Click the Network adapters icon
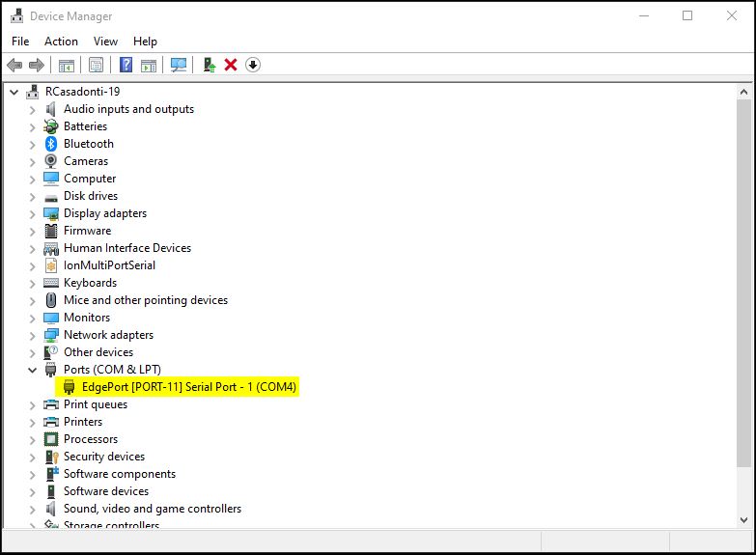The width and height of the screenshot is (756, 555). [51, 335]
